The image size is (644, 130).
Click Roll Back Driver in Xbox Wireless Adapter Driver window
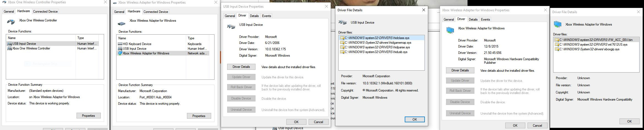pos(460,91)
